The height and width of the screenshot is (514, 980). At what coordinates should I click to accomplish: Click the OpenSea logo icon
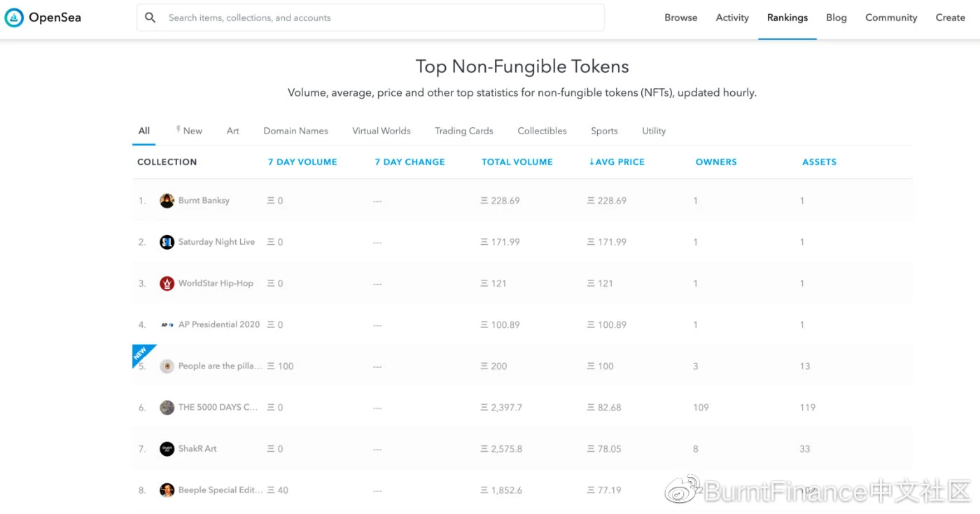click(14, 17)
